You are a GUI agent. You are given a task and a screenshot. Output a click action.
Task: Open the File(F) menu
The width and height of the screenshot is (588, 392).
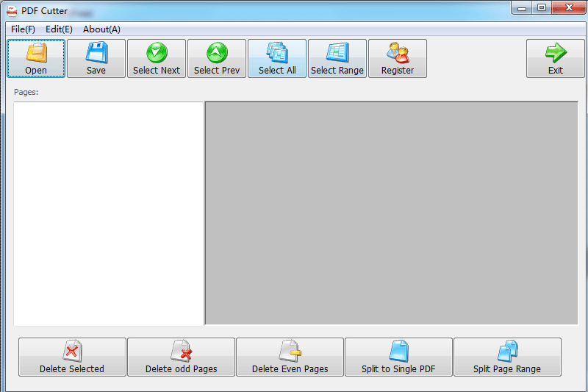tap(23, 29)
